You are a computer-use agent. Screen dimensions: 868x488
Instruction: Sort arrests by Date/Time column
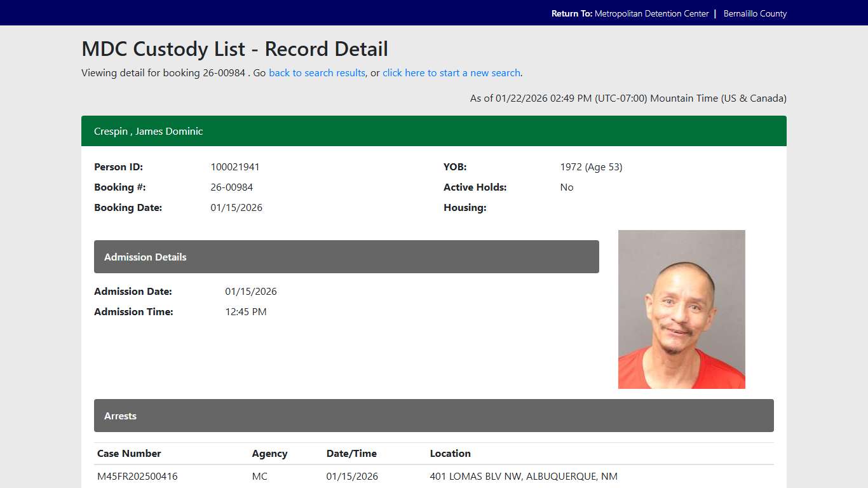tap(351, 453)
